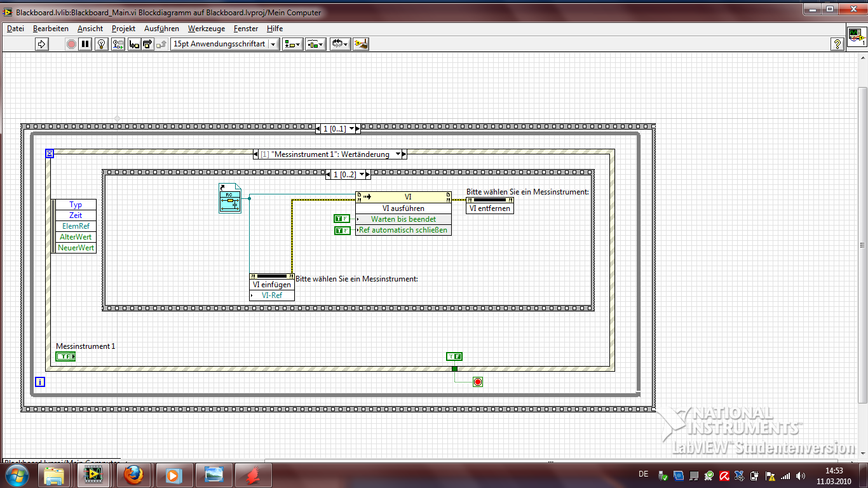Image resolution: width=868 pixels, height=488 pixels.
Task: Open the Ansicht menu
Action: pos(90,29)
